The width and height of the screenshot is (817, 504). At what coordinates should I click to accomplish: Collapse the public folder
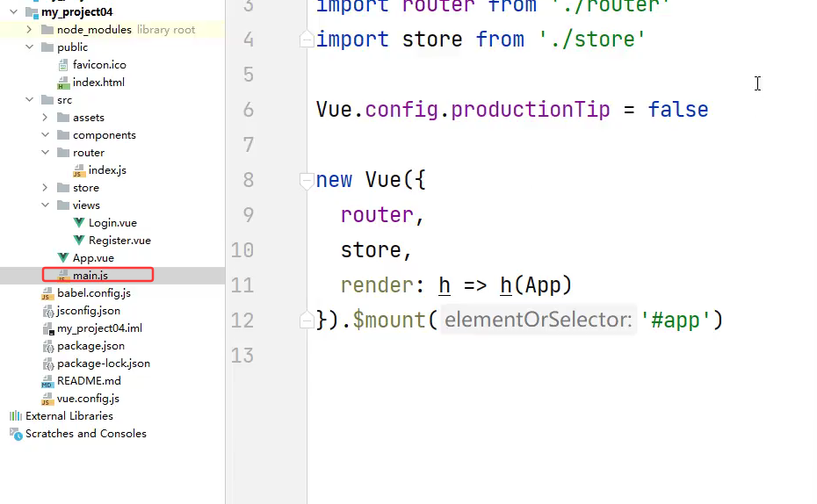pyautogui.click(x=29, y=47)
